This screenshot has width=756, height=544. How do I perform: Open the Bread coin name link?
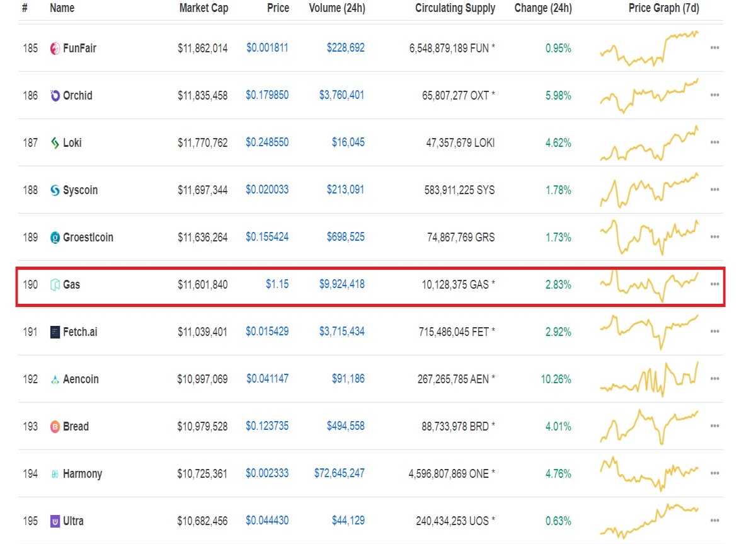coord(76,426)
